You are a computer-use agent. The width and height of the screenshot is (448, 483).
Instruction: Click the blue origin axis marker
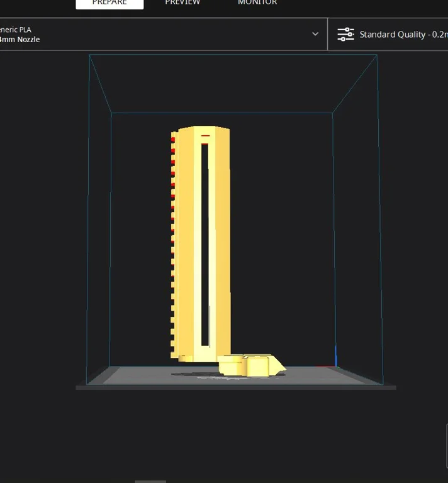[336, 356]
